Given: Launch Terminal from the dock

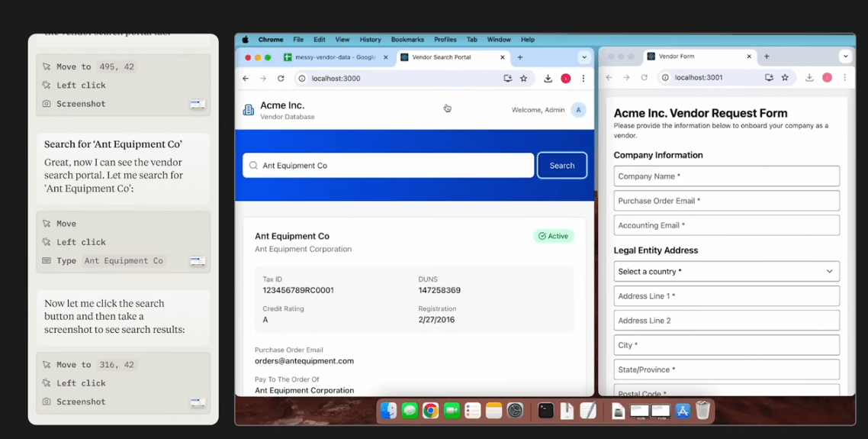Looking at the screenshot, I should click(x=546, y=411).
